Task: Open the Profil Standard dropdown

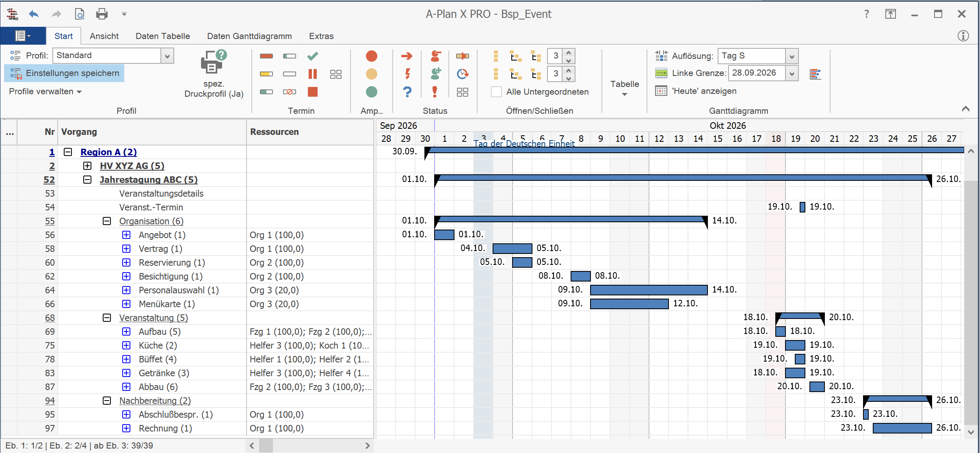Action: [167, 56]
